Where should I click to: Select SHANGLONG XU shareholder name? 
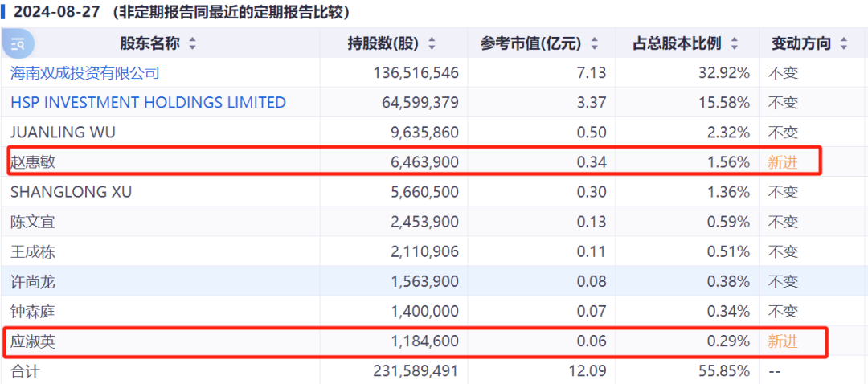click(x=71, y=192)
